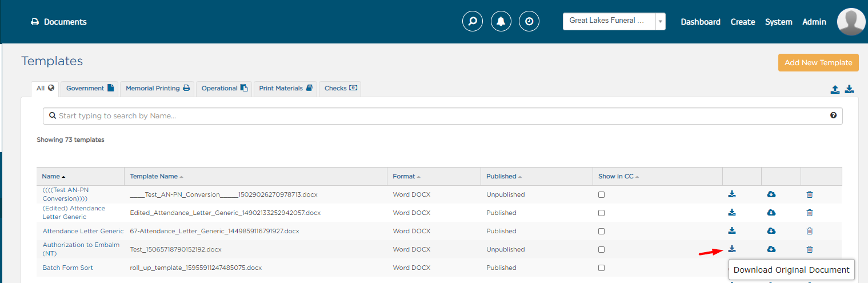Download original document for Authorization to Embalm

[732, 249]
